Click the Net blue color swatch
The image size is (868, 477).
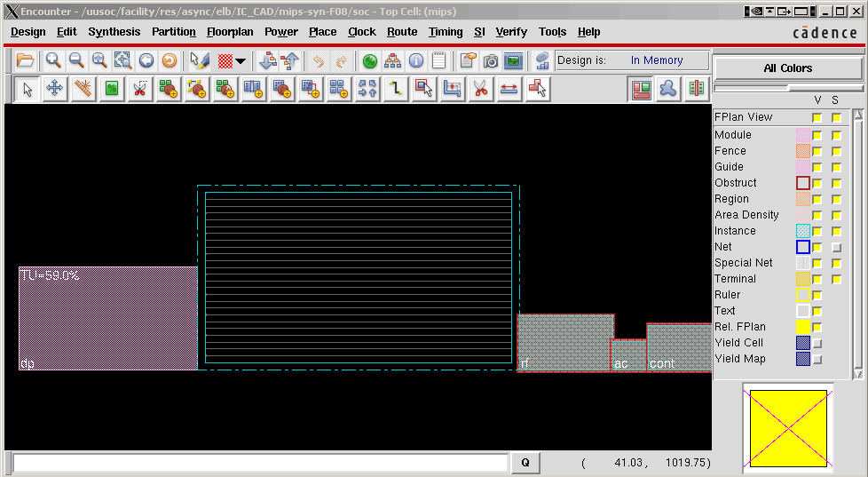(x=802, y=247)
